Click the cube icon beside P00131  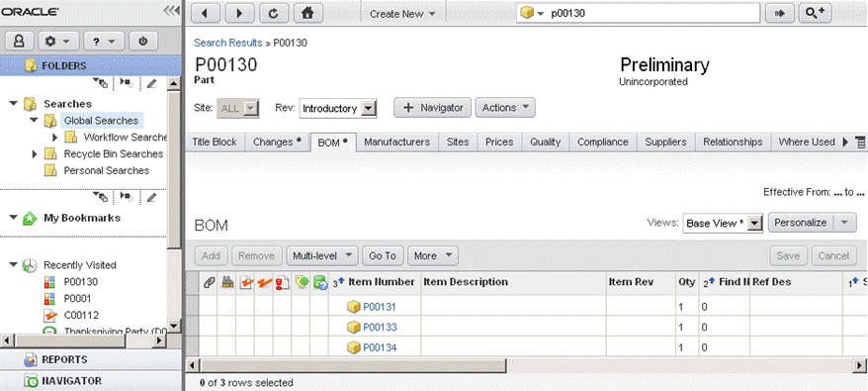354,307
